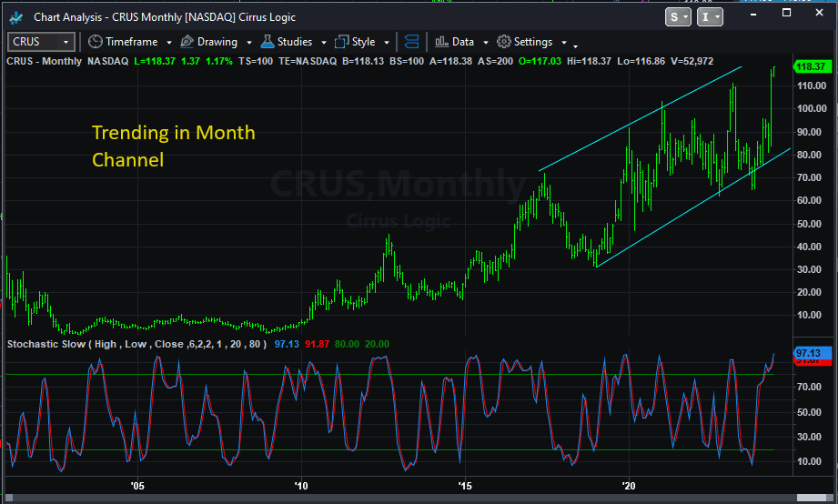Click the 'Hi=118.37' high value
838x504 pixels.
pyautogui.click(x=589, y=61)
